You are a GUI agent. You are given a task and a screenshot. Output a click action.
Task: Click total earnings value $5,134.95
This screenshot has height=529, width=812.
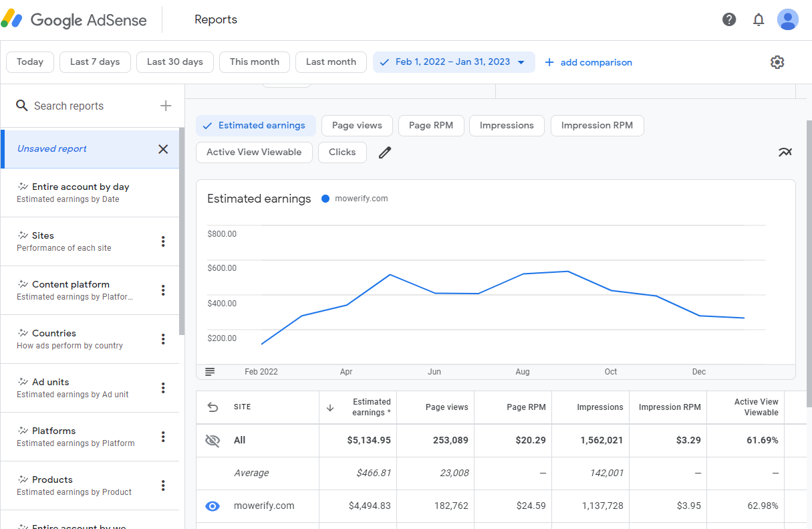pos(369,440)
